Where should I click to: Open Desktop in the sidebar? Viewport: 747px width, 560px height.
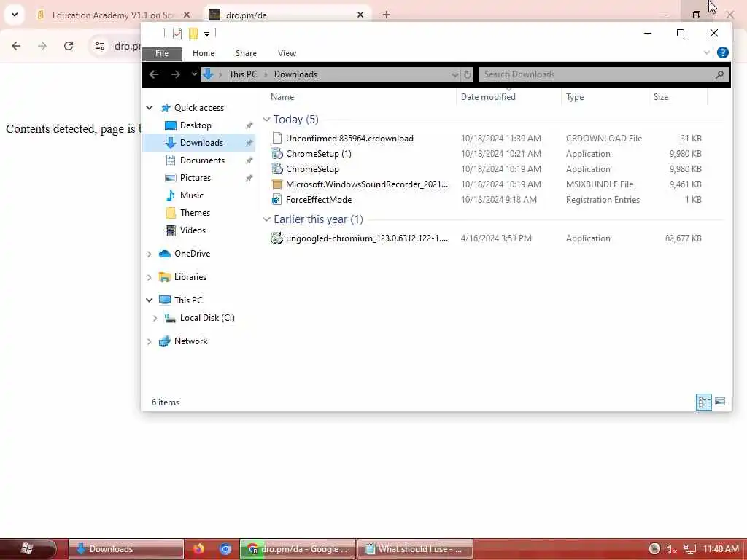[196, 125]
